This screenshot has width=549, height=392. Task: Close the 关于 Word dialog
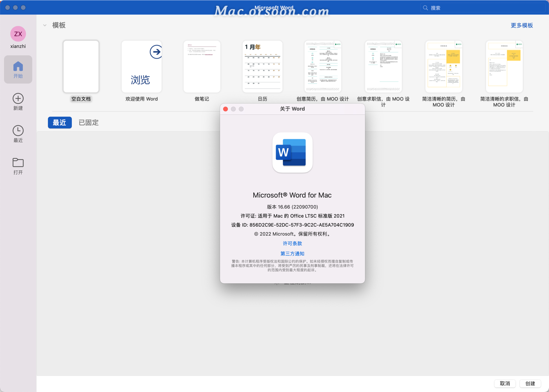[x=225, y=109]
